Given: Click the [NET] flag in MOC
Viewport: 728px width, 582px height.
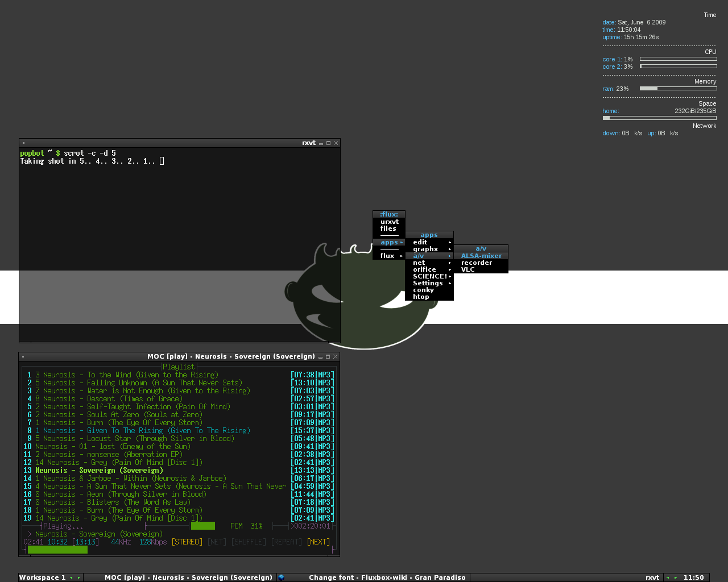Looking at the screenshot, I should coord(217,542).
